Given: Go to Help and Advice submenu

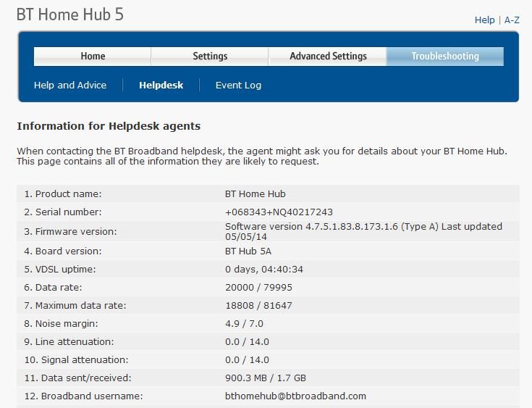Looking at the screenshot, I should 70,85.
